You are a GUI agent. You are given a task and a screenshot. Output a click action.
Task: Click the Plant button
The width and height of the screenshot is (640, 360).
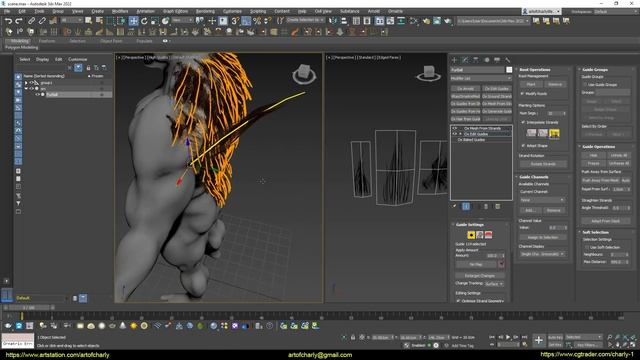(531, 84)
